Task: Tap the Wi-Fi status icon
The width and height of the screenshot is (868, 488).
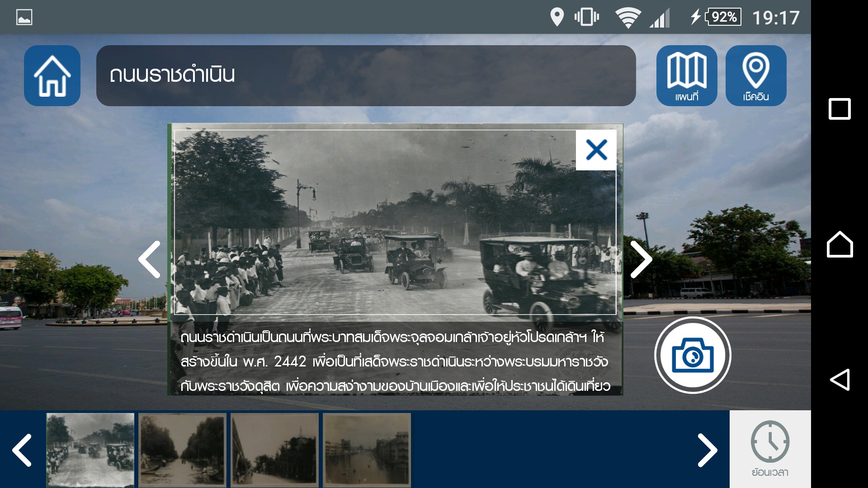Action: (x=628, y=18)
